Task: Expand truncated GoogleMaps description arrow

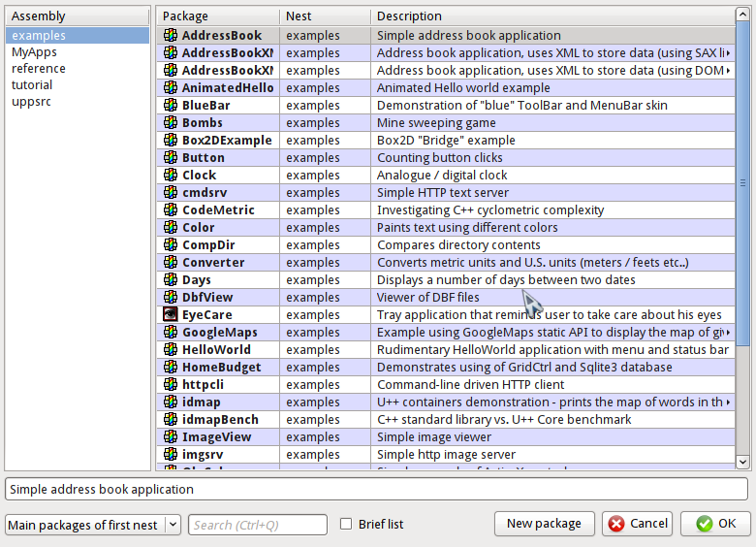Action: 728,333
